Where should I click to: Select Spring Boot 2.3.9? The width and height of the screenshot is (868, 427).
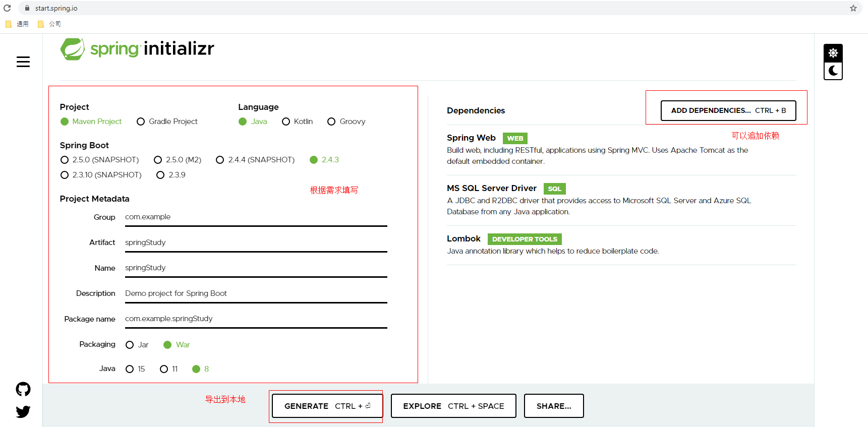(171, 175)
